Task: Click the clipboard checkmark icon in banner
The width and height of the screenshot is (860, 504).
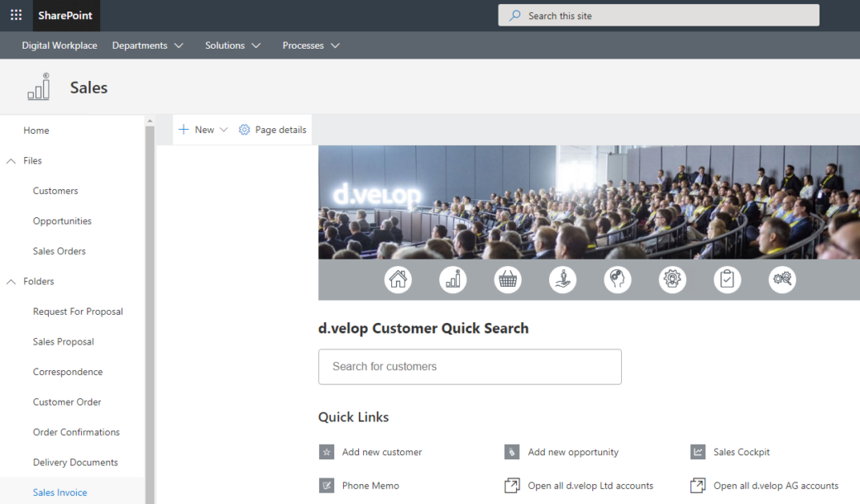Action: pyautogui.click(x=727, y=279)
